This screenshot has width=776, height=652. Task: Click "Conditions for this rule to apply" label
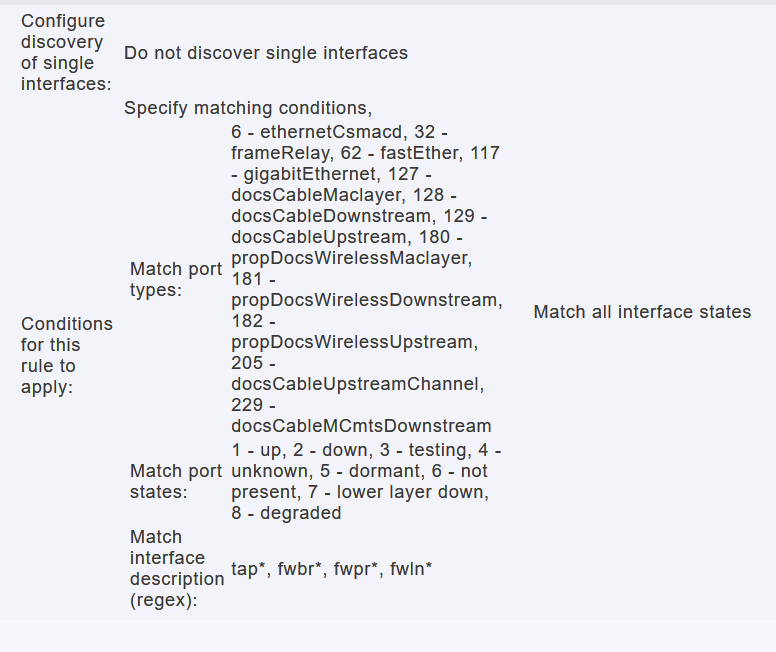[66, 355]
